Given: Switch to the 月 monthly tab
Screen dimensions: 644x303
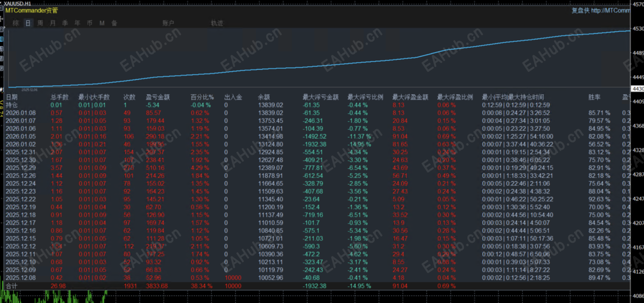Looking at the screenshot, I should pyautogui.click(x=53, y=23).
